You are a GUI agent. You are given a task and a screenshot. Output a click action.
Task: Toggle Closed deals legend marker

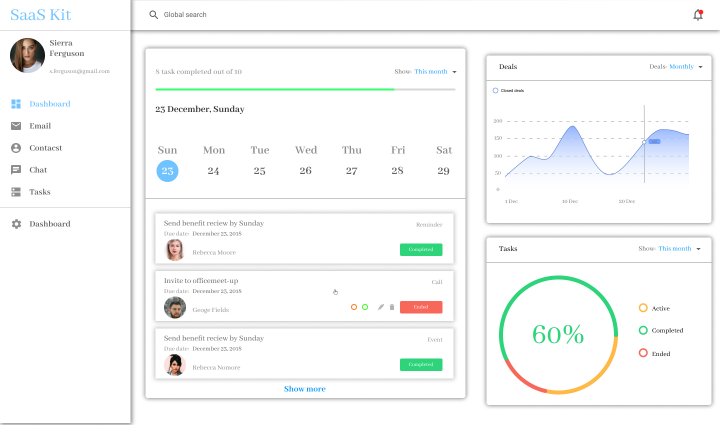point(495,90)
